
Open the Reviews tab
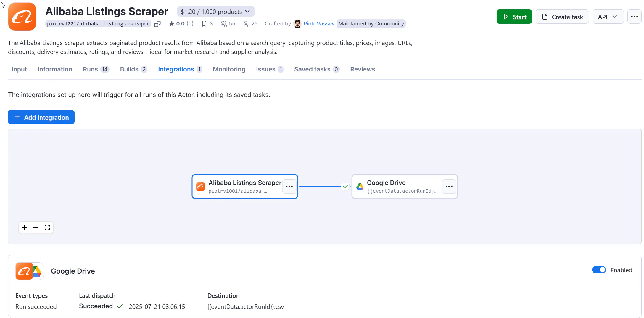(363, 69)
